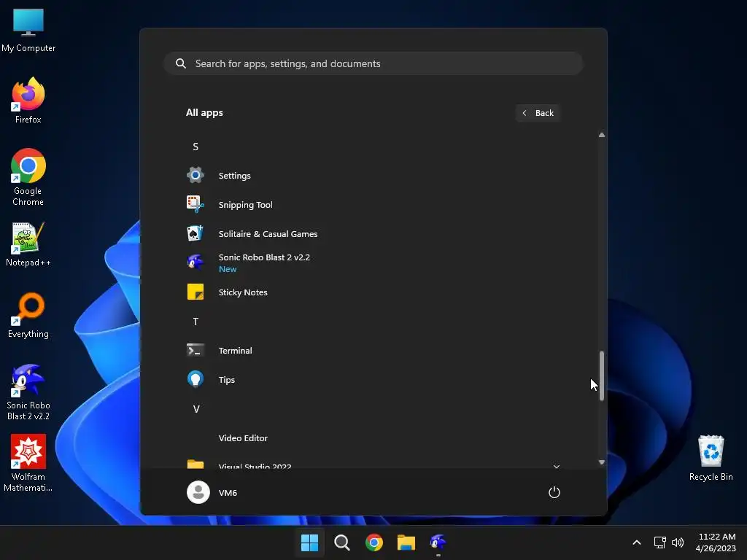Select Sonic Robo Blast 2 desktop shortcut

[28, 392]
